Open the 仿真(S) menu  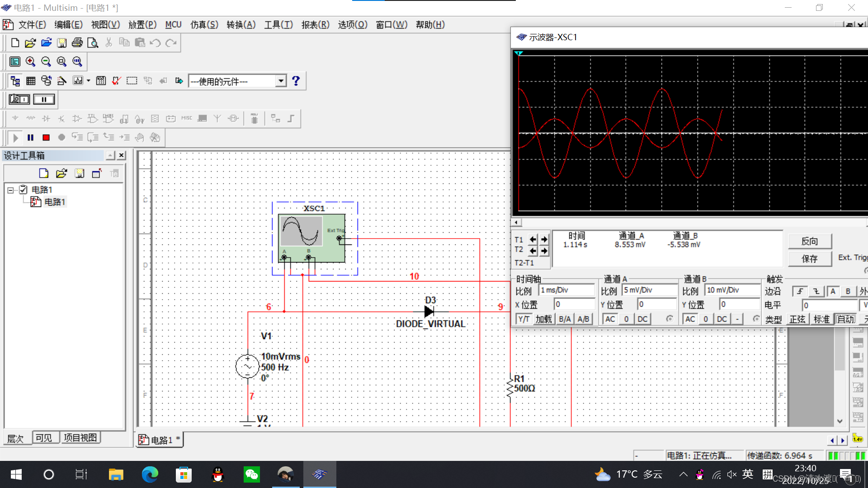click(204, 25)
